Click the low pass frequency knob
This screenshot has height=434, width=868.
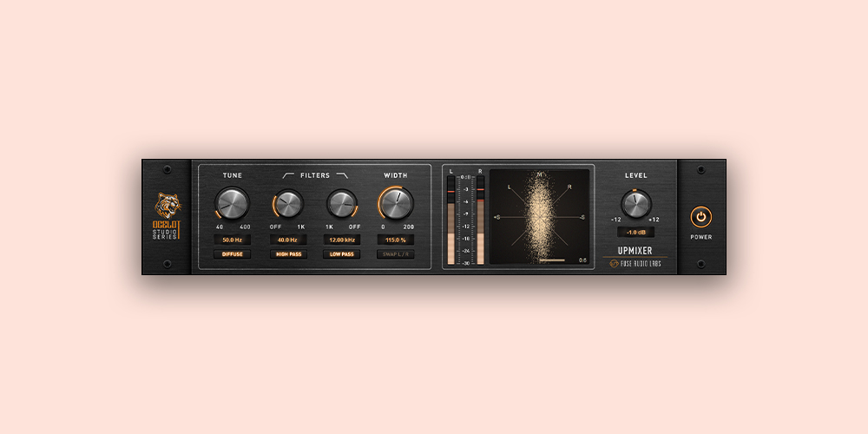[341, 204]
